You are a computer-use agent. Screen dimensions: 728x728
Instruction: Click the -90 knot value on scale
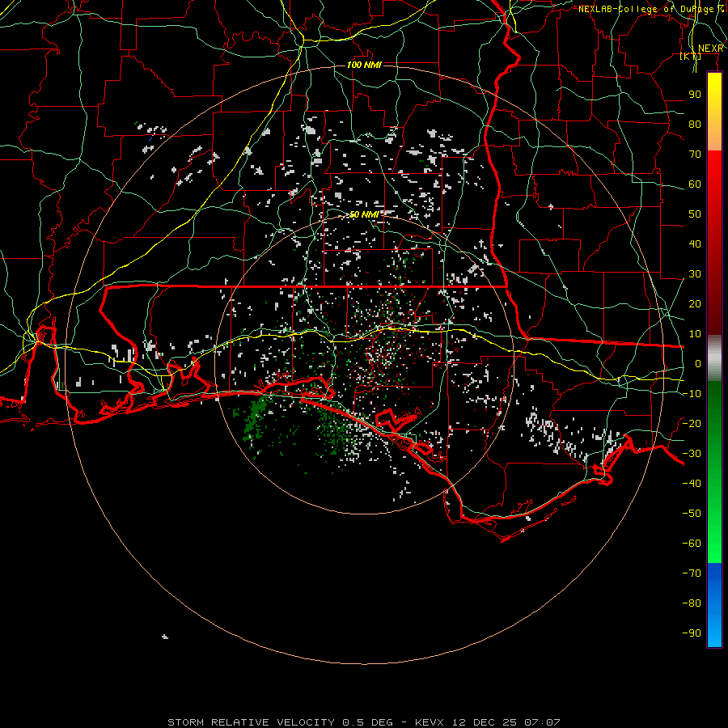pyautogui.click(x=692, y=633)
